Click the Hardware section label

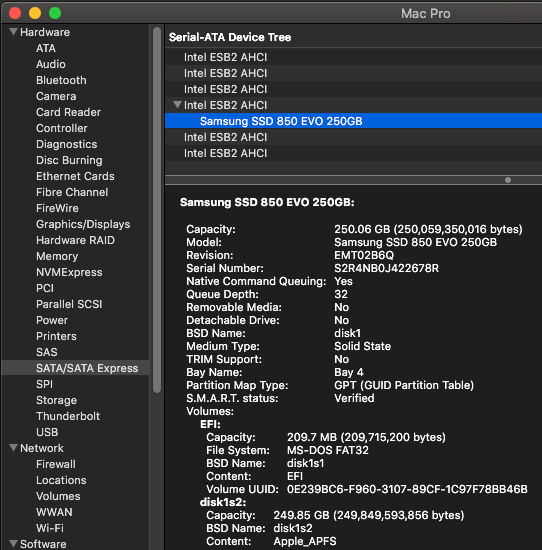coord(45,32)
